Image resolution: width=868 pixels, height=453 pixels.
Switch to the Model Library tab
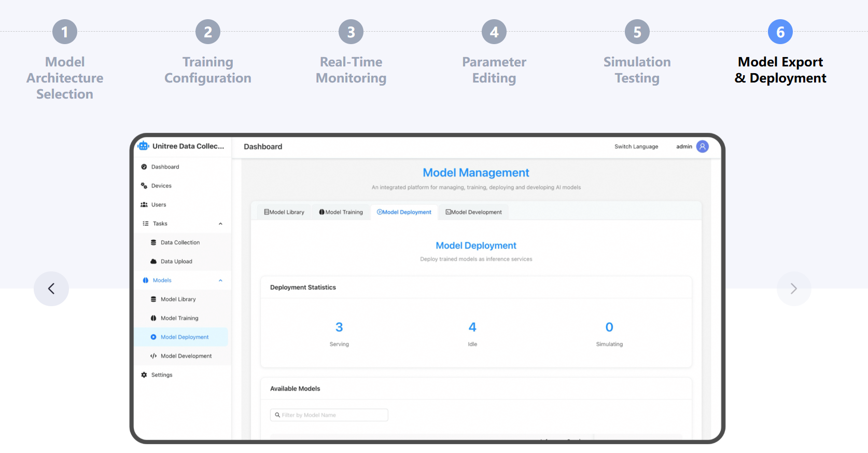click(x=284, y=212)
